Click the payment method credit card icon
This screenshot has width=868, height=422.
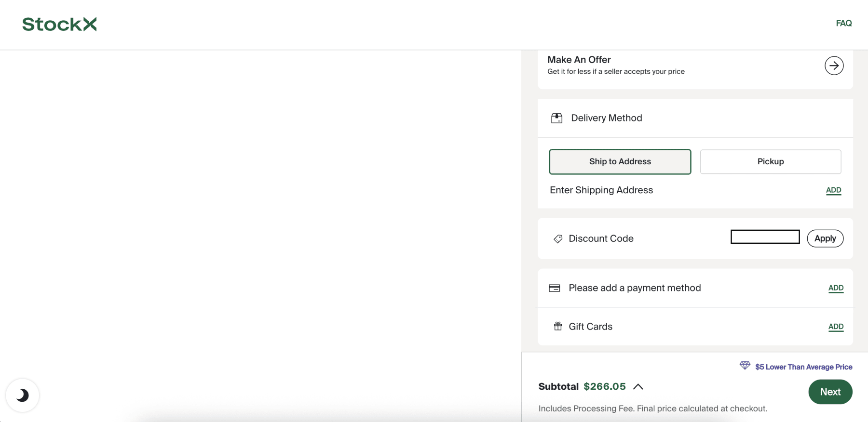tap(555, 288)
